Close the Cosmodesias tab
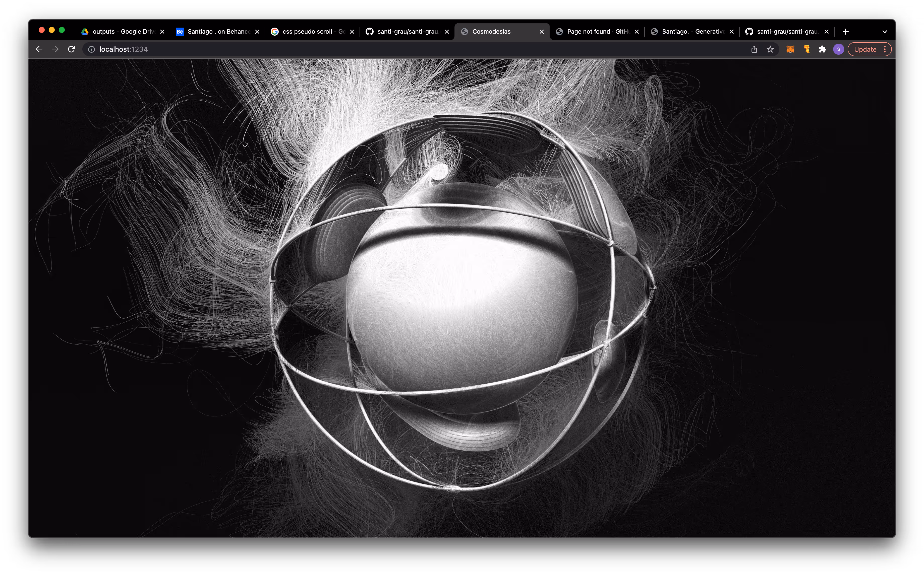 point(542,32)
